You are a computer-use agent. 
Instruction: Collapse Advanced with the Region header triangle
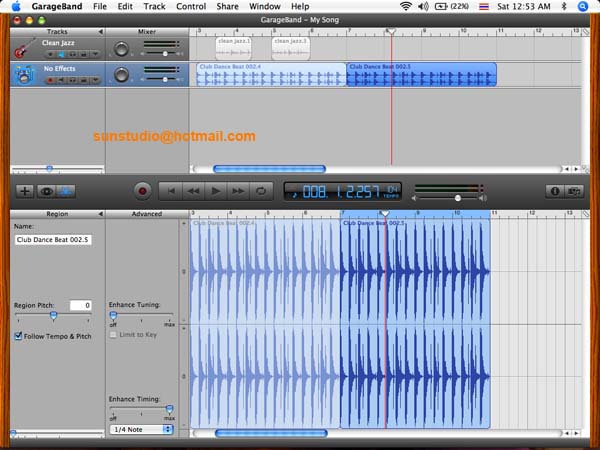(x=100, y=214)
